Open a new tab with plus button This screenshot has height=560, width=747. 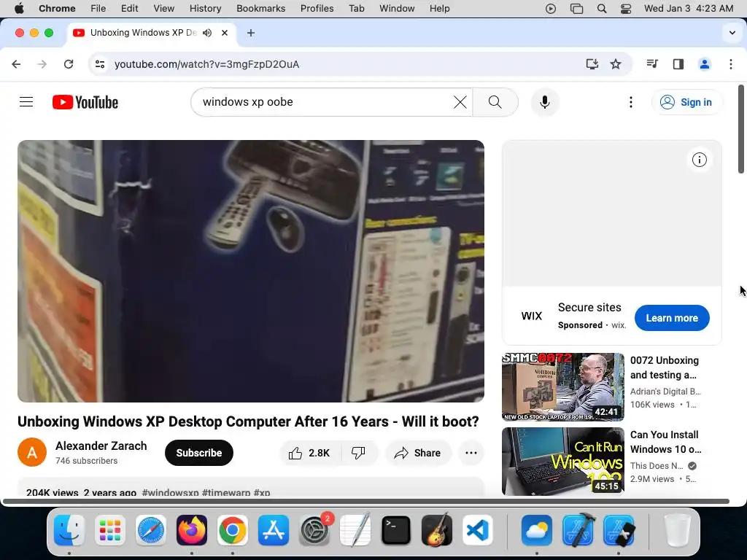pos(251,33)
